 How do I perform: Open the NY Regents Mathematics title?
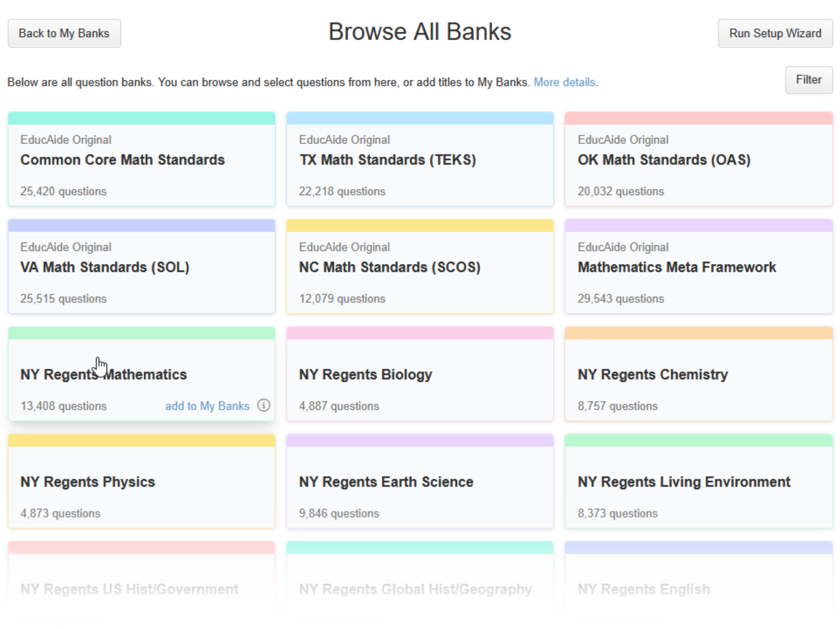point(104,375)
